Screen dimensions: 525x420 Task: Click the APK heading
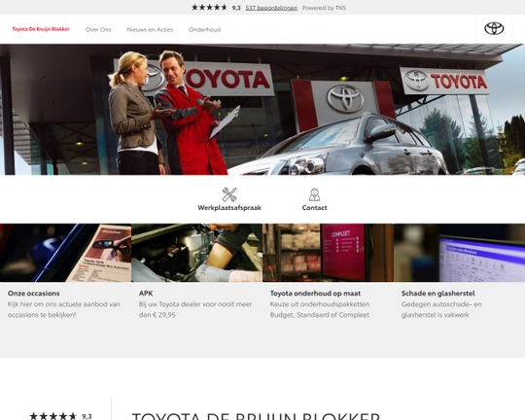[146, 294]
